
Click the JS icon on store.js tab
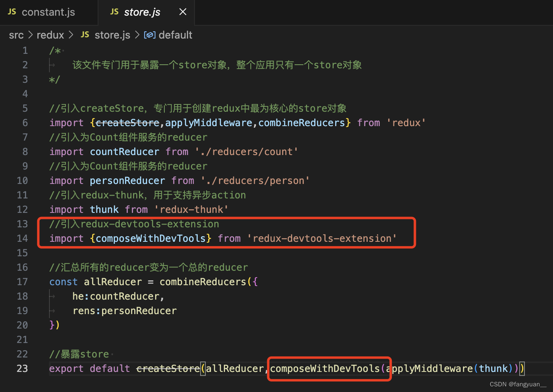pyautogui.click(x=115, y=12)
